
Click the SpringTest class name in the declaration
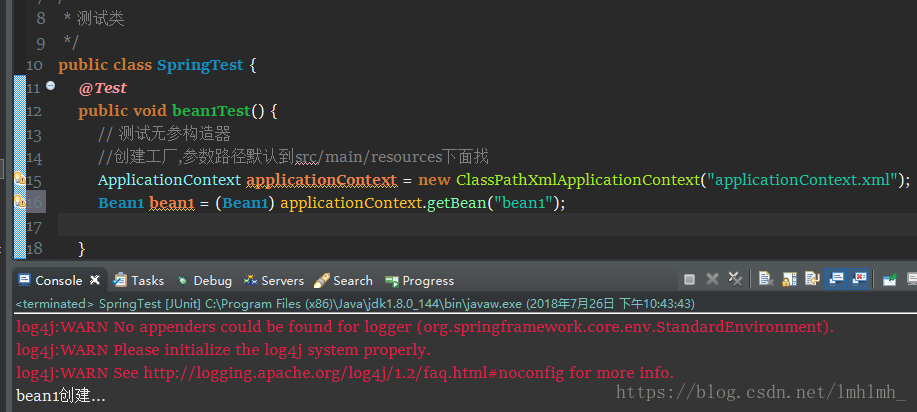click(x=200, y=65)
